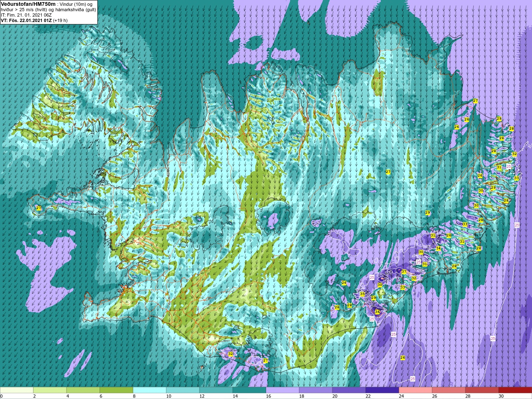
Task: Choose the 10–12 m/s light teal legend swatch
Action: click(183, 390)
